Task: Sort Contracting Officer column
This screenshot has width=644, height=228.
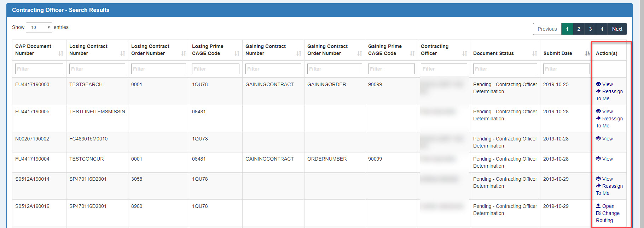Action: click(465, 53)
